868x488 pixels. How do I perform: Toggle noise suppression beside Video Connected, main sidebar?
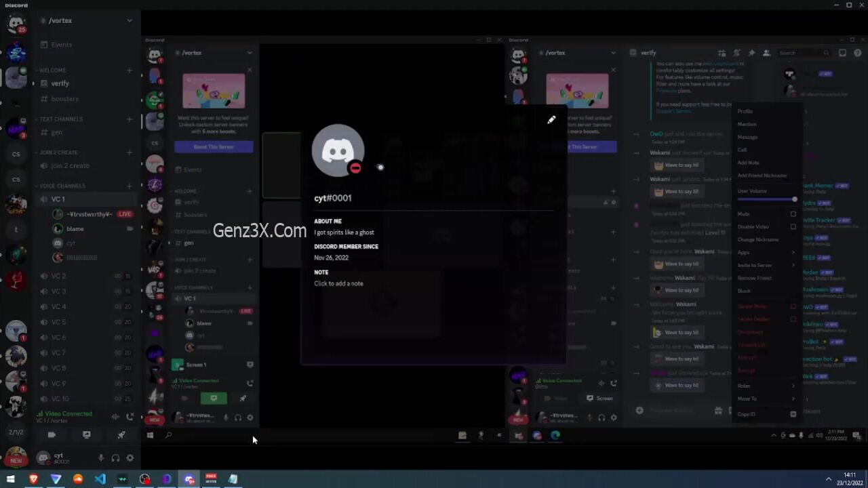click(x=115, y=417)
